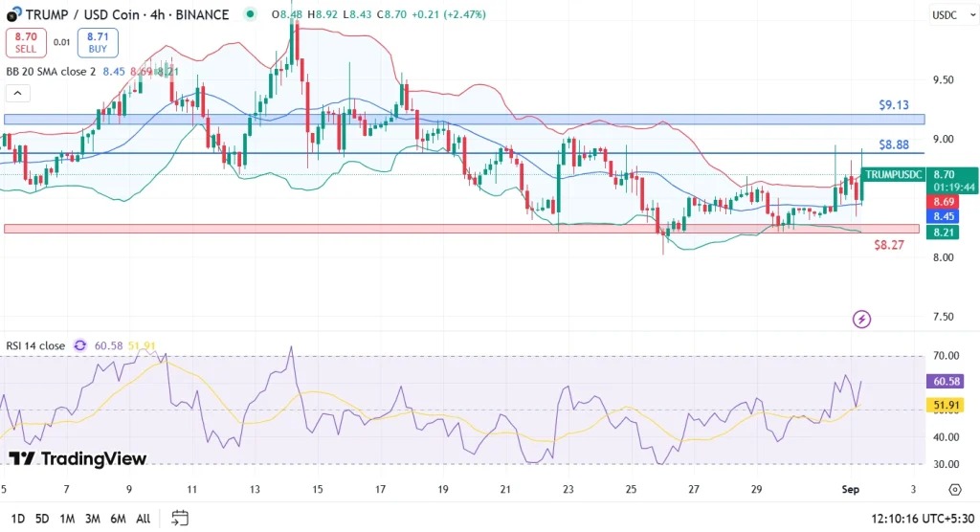Screen dimensions: 980x532
Task: Click the TRUMP coin symbol logo
Action: (12, 14)
